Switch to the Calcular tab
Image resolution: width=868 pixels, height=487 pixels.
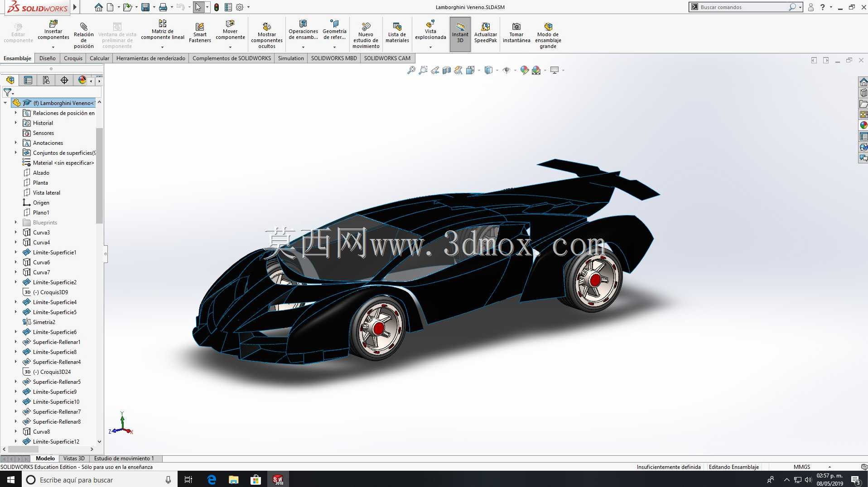tap(100, 58)
